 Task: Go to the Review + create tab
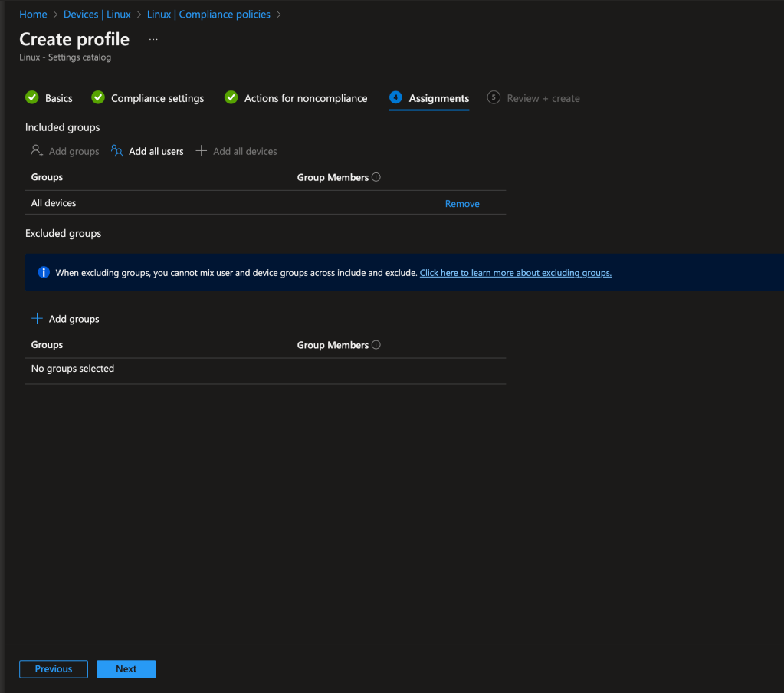coord(543,98)
